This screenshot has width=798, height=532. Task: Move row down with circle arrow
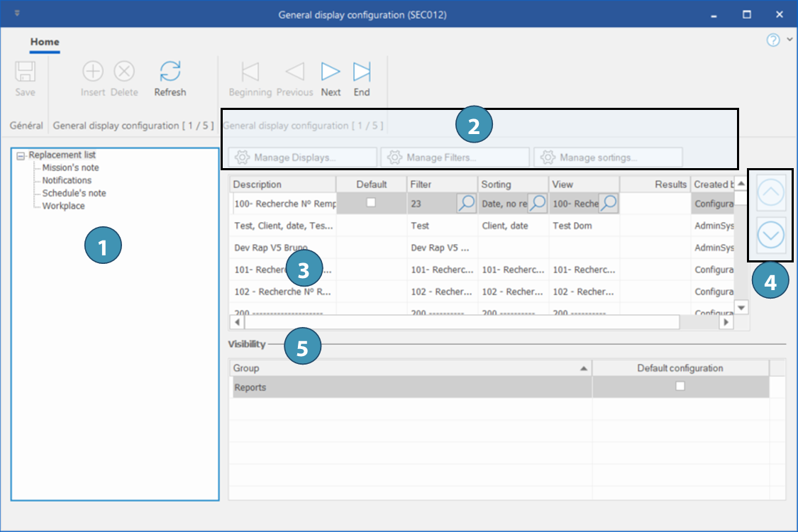[771, 235]
